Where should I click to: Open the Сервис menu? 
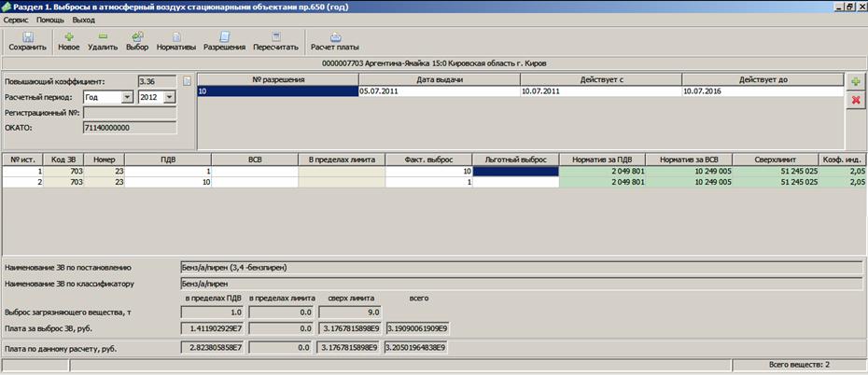[16, 19]
